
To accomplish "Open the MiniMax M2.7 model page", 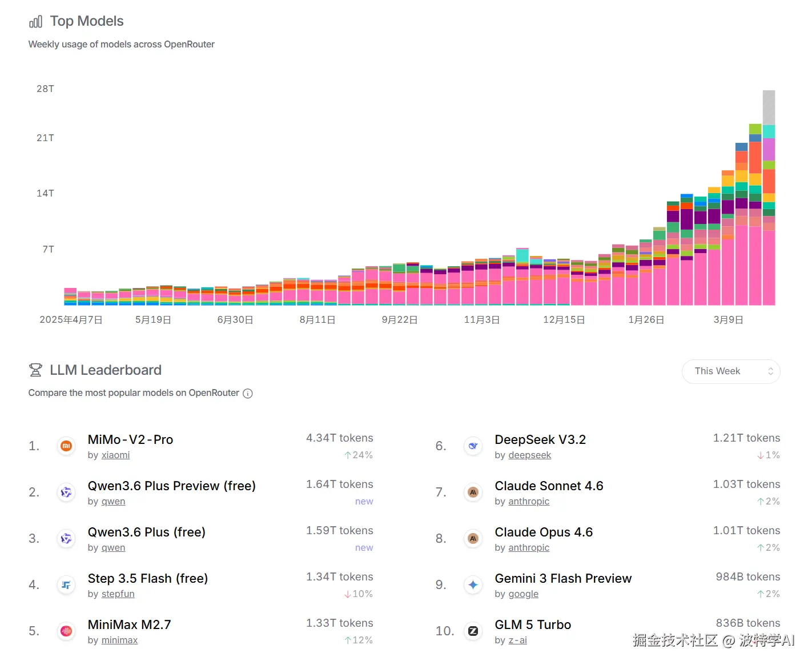I will coord(130,624).
